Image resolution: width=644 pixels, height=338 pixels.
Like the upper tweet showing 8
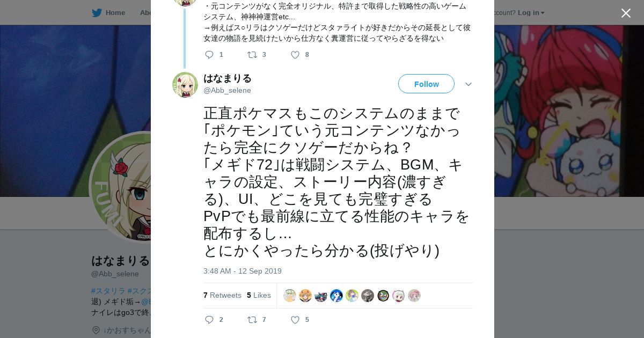(295, 55)
